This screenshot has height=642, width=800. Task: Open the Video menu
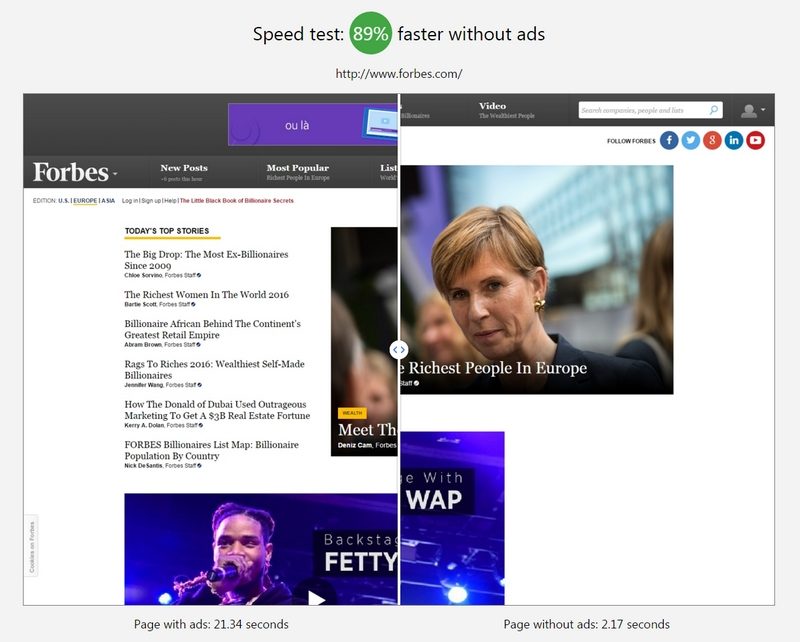(506, 110)
